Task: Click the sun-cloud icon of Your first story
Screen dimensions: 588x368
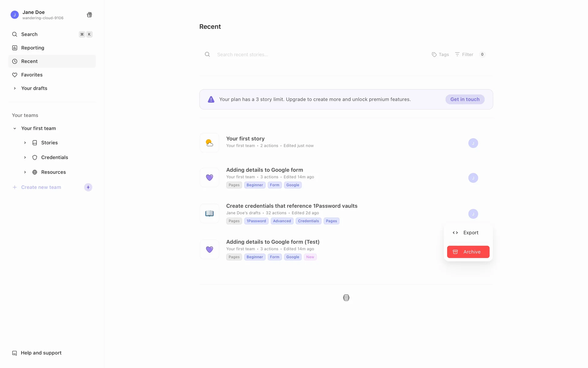Action: point(209,143)
